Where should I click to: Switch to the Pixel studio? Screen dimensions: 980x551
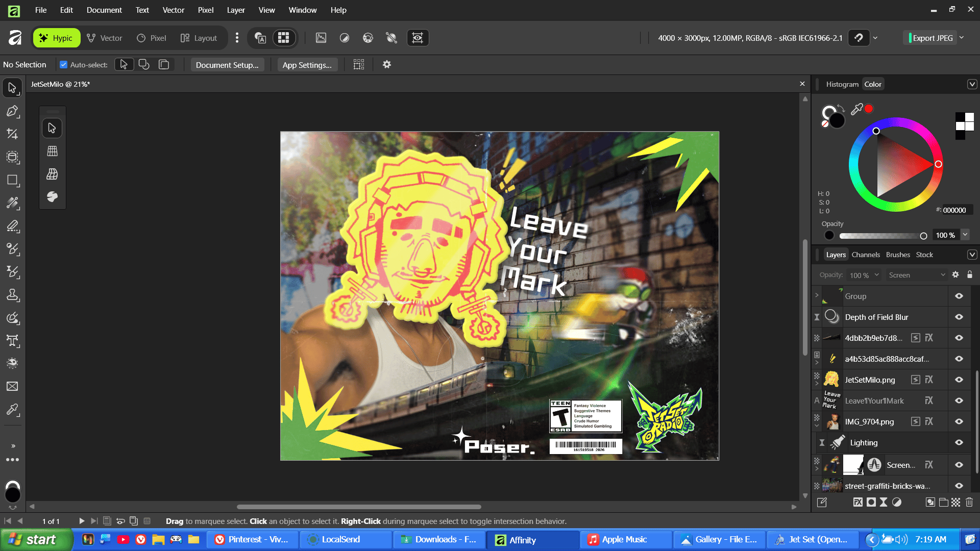pyautogui.click(x=152, y=38)
